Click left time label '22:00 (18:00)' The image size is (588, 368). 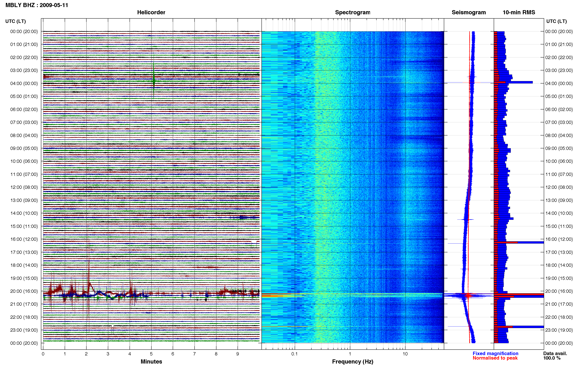[x=24, y=317]
